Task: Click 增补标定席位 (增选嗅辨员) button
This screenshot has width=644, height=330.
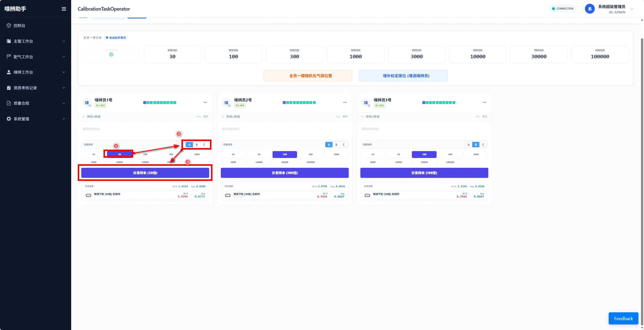Action: tap(403, 76)
